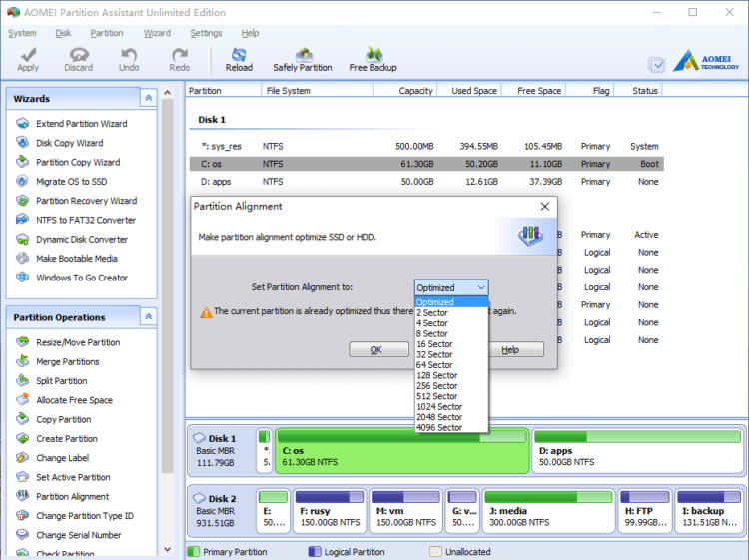Select the J: media partition block
The image size is (749, 560).
pyautogui.click(x=546, y=509)
